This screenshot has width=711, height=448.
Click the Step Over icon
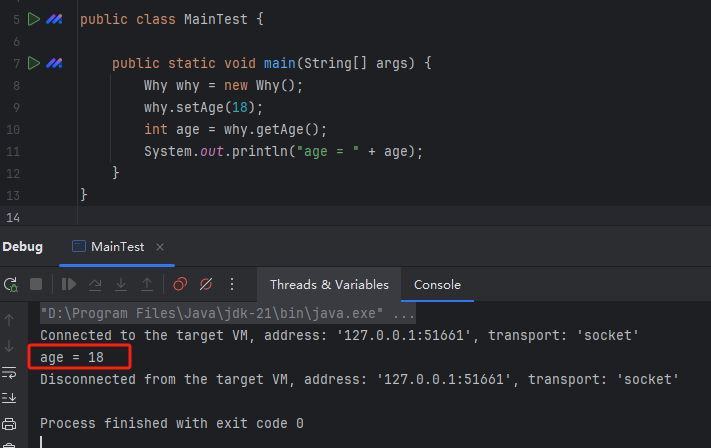(x=95, y=284)
